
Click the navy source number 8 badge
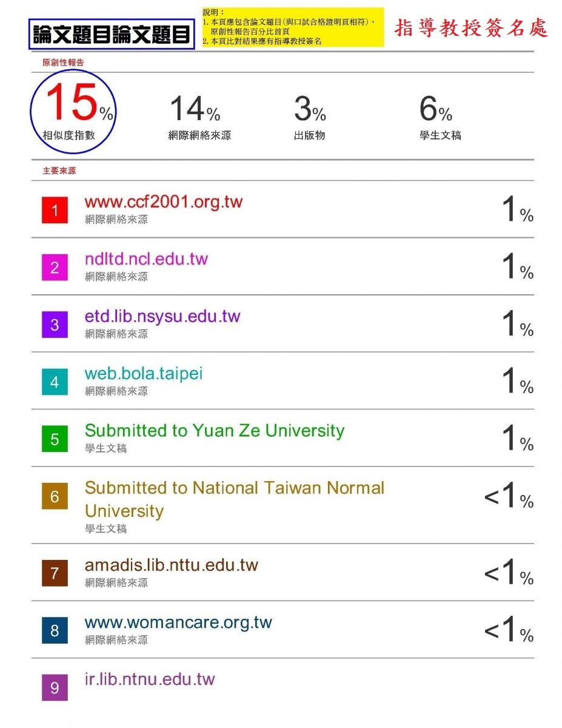click(x=55, y=631)
